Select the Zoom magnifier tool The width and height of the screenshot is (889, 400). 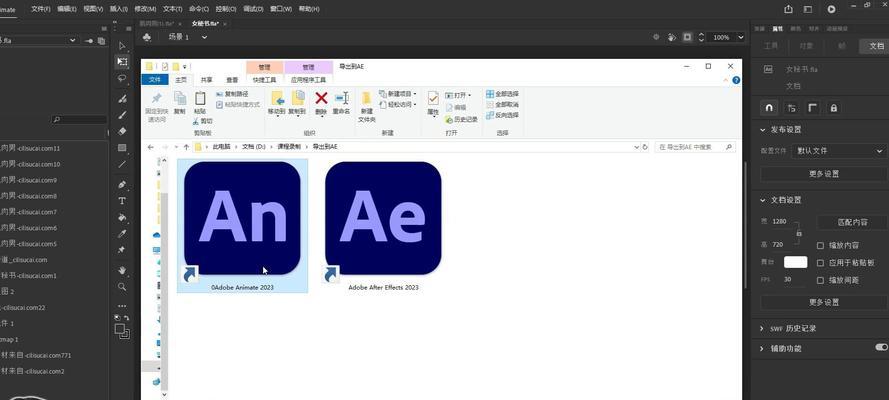point(122,287)
